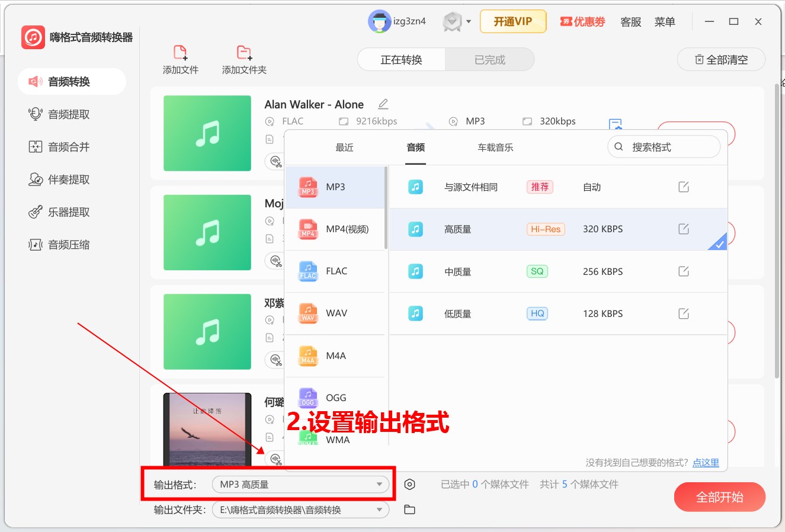Image resolution: width=785 pixels, height=532 pixels.
Task: Click the 客服 support link
Action: (631, 22)
